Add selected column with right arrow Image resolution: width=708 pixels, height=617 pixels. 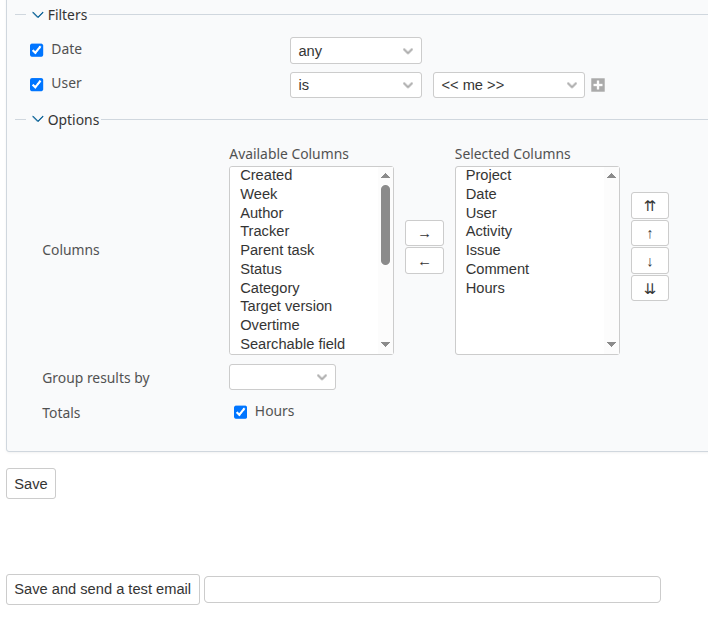424,234
